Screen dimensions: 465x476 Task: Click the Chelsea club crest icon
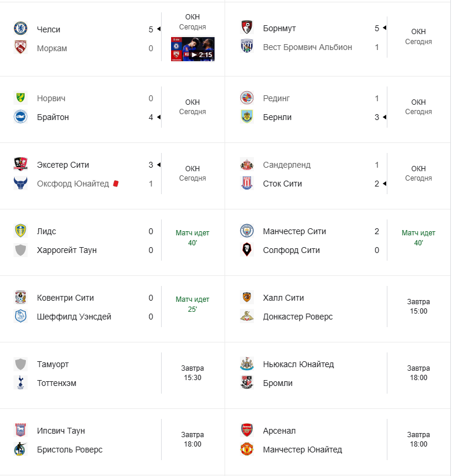(21, 28)
